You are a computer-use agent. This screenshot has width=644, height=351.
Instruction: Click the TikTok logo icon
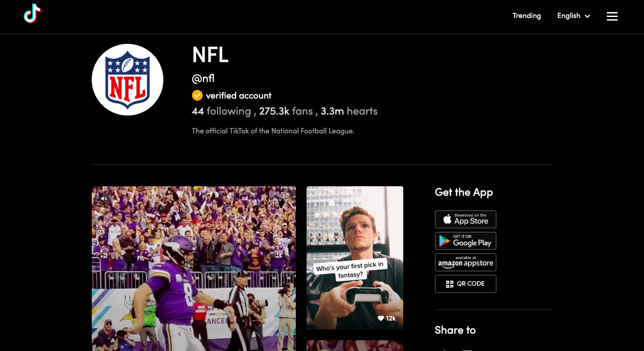point(32,14)
